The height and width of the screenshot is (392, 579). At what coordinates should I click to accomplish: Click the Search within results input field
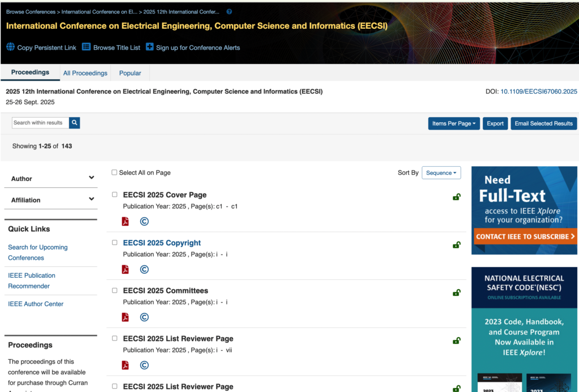tap(41, 123)
